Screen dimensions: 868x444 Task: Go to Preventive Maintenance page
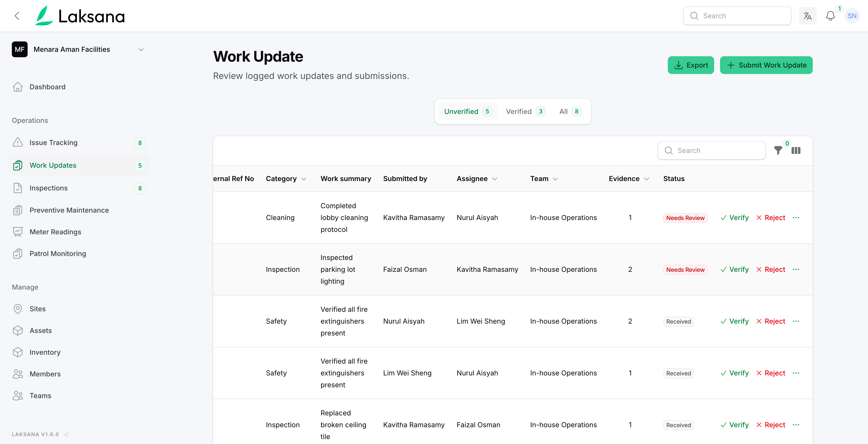pos(79,210)
